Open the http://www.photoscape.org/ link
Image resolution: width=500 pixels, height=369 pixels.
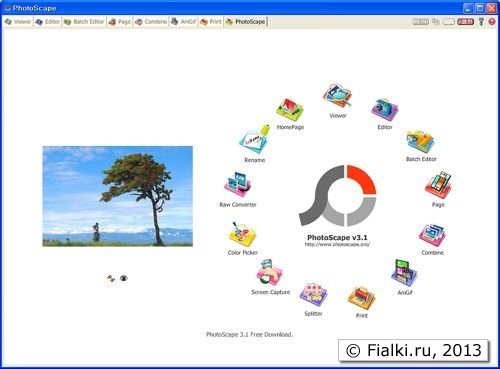click(337, 245)
